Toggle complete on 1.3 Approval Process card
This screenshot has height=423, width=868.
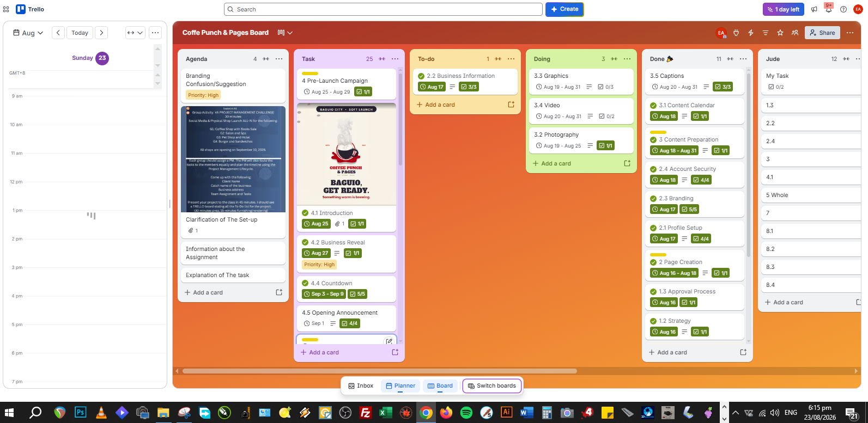tap(653, 292)
